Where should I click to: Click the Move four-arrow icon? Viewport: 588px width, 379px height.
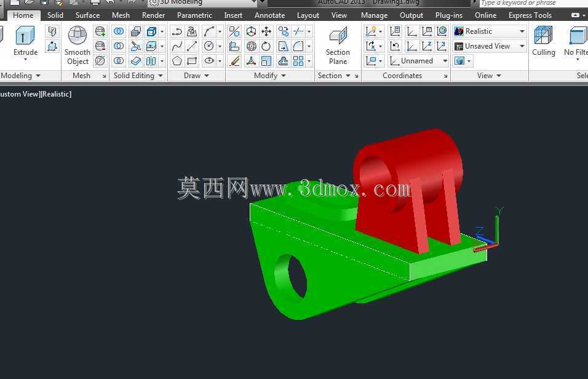[266, 31]
